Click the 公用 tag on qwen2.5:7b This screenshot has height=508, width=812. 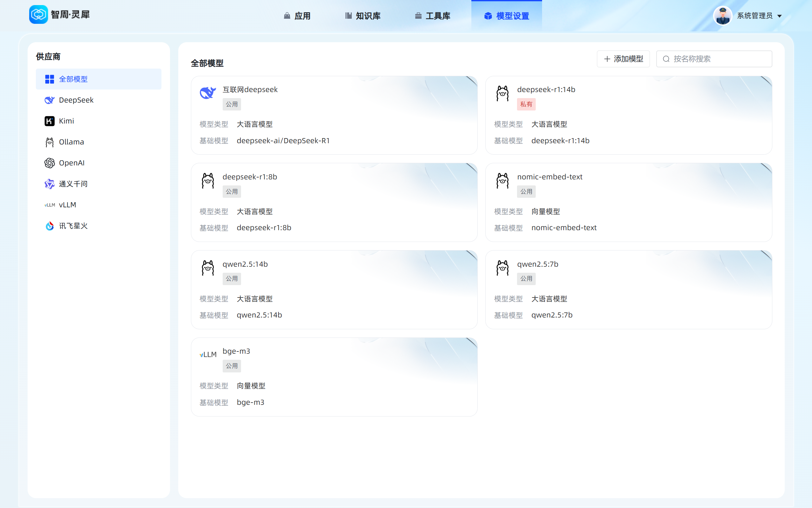click(x=526, y=279)
